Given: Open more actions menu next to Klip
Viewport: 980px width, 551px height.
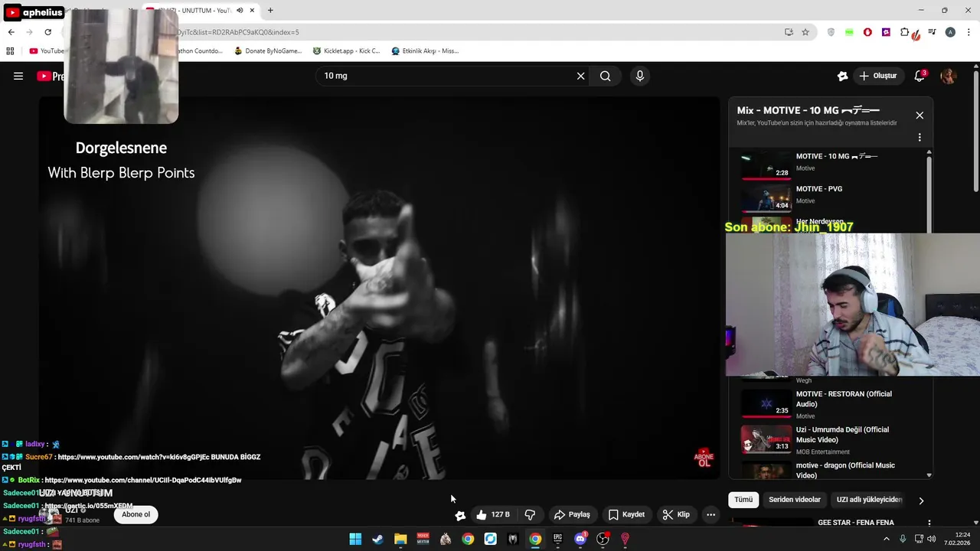Looking at the screenshot, I should [x=710, y=515].
